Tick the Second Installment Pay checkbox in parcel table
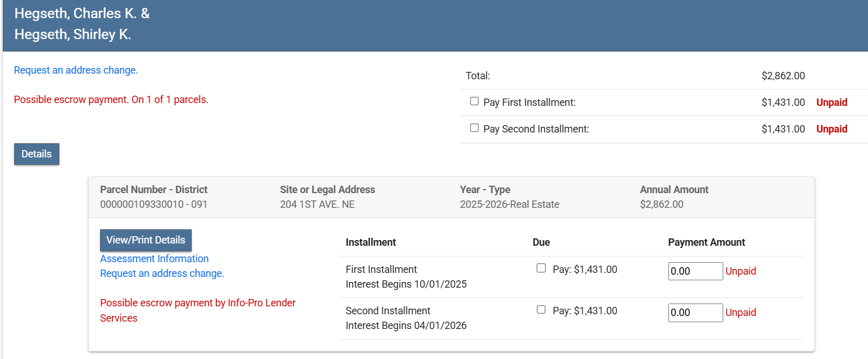This screenshot has width=868, height=359. (541, 310)
